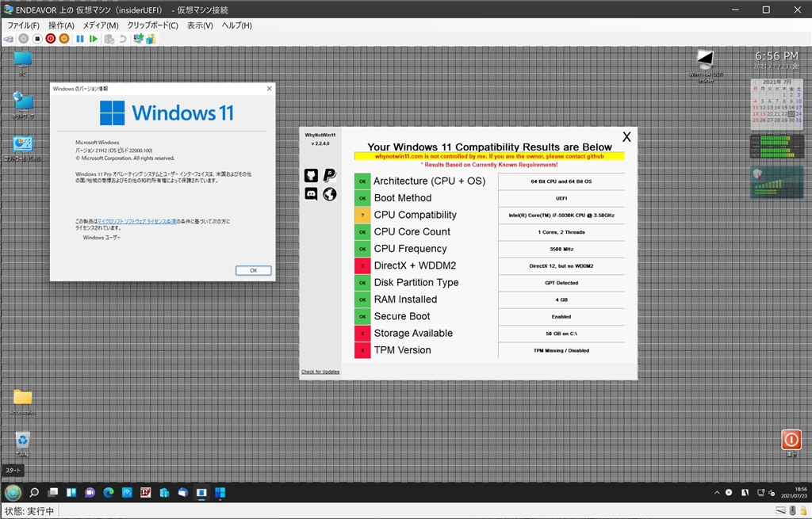Click the taskbar clock showing 18:56
Screen dimensions: 812x519
pos(795,493)
